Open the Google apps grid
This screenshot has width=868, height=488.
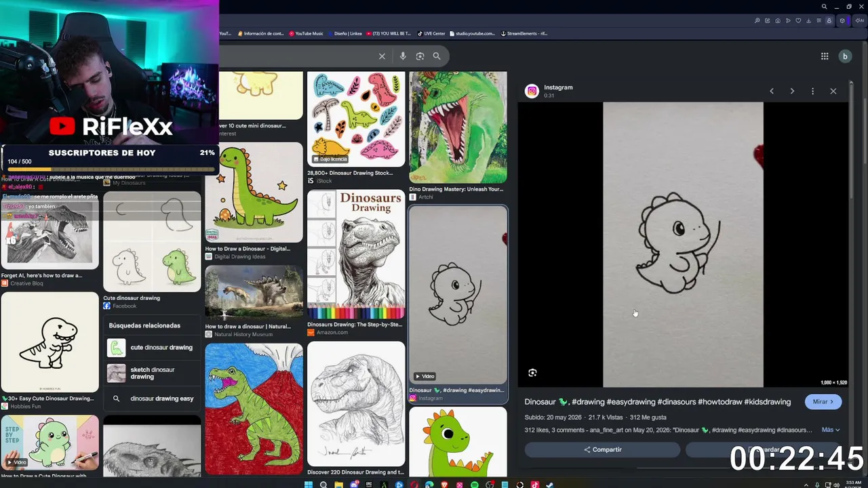825,56
